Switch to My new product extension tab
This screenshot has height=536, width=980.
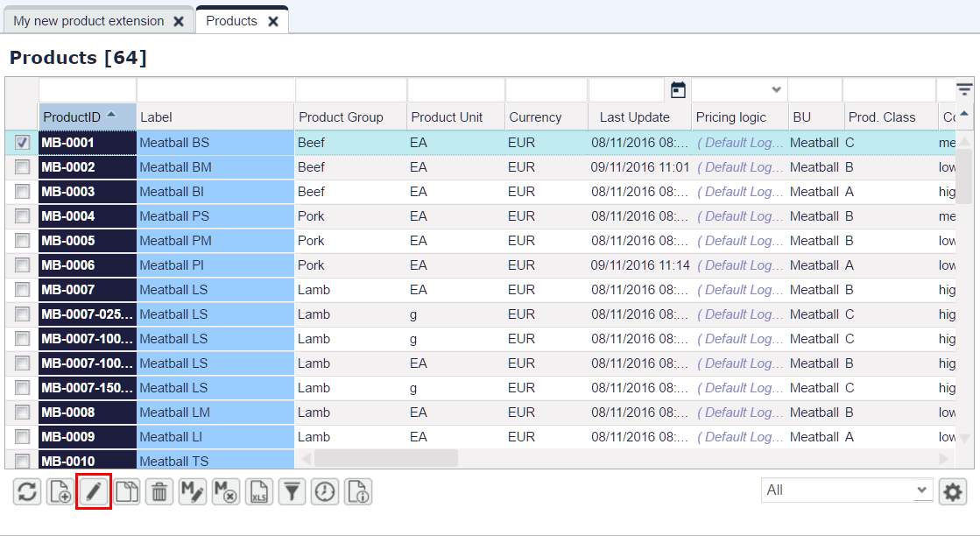tap(88, 21)
